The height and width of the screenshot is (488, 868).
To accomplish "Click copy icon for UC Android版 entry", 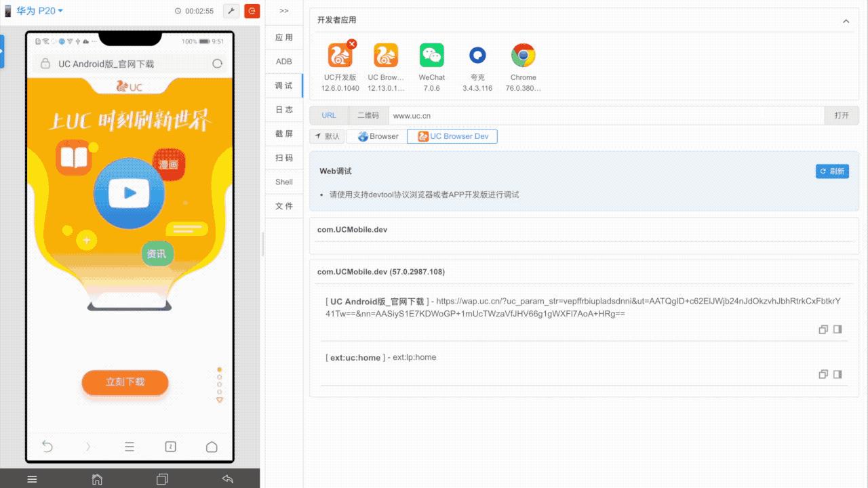I will [823, 329].
